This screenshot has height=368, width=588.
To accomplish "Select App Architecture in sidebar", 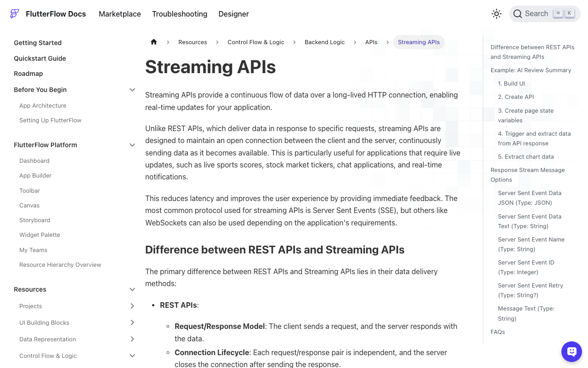I will (43, 105).
